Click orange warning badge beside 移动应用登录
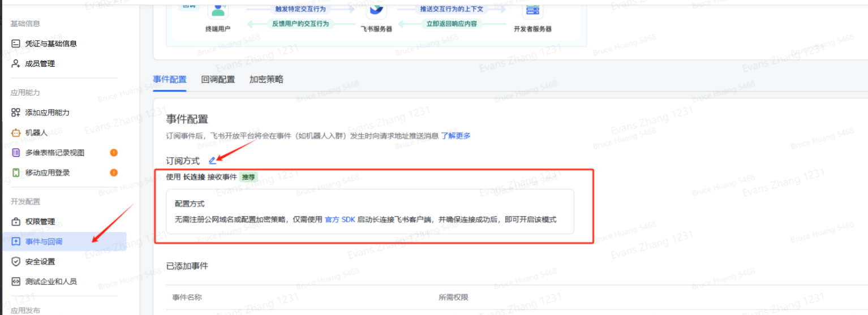This screenshot has height=315, width=868. (x=114, y=172)
